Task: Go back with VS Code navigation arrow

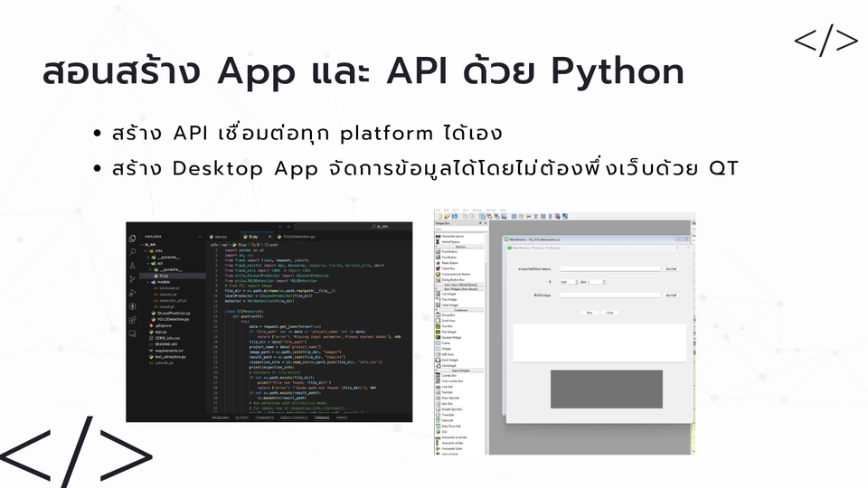Action: click(280, 226)
